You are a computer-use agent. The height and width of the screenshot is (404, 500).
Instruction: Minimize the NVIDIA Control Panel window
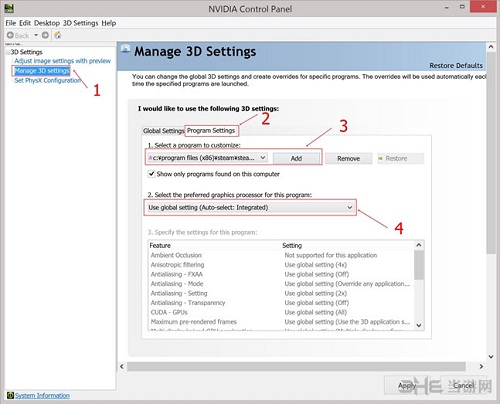coord(447,7)
